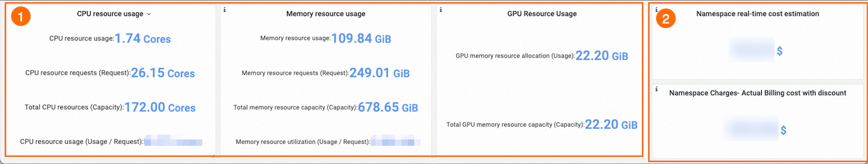868x164 pixels.
Task: Click the 26.15 Cores CPU request value
Action: pyautogui.click(x=163, y=73)
